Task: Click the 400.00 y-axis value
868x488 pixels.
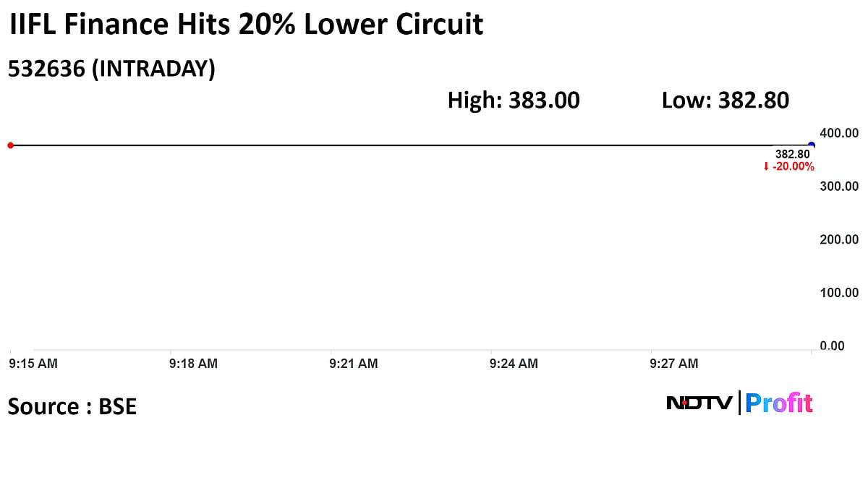Action: (839, 133)
